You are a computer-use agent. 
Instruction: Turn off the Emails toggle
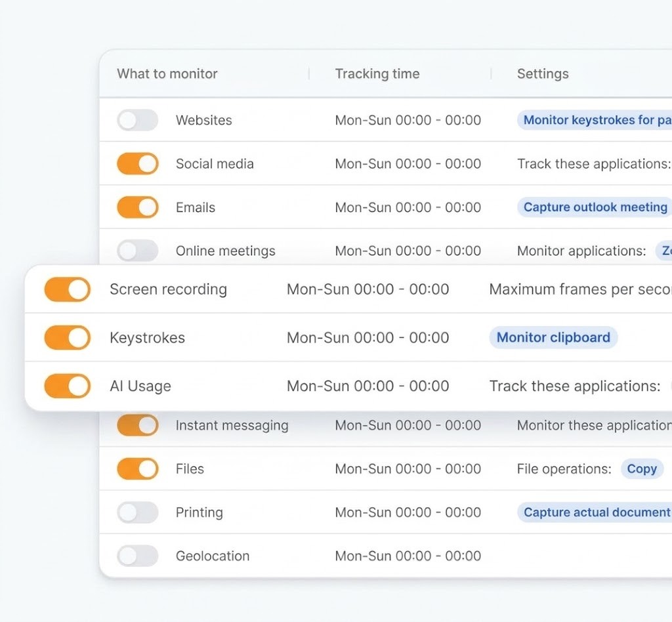[x=138, y=207]
